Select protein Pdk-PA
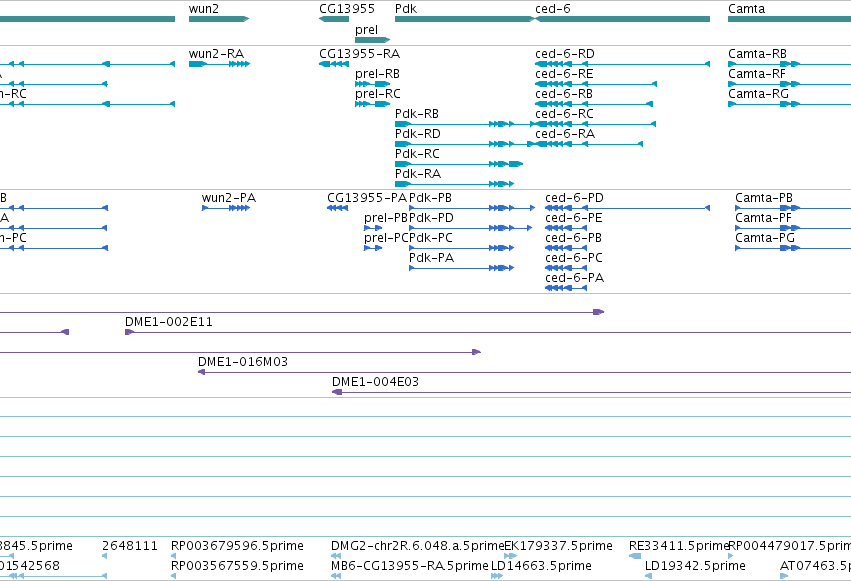The height and width of the screenshot is (581, 851). click(x=461, y=269)
